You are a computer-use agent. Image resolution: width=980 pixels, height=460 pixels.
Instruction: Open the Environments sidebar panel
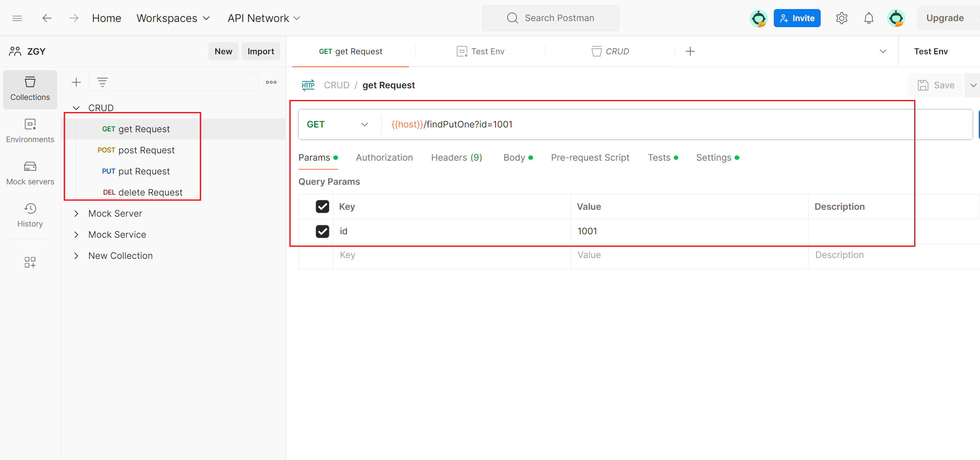coord(30,131)
